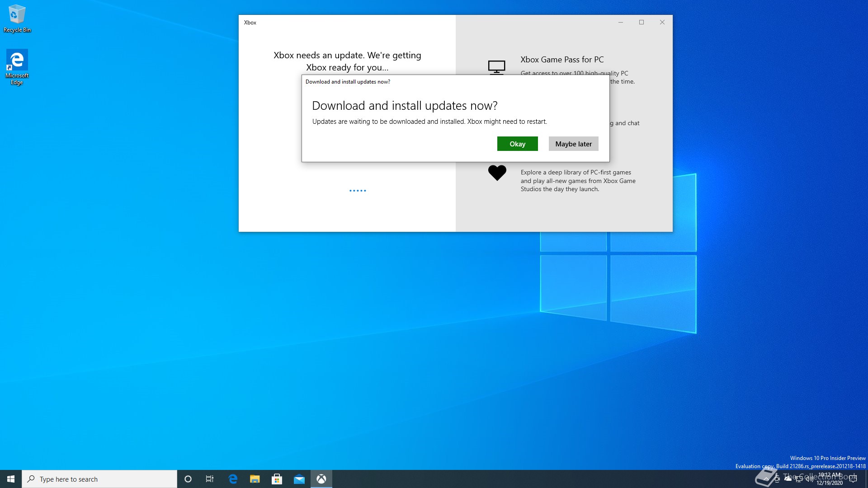The height and width of the screenshot is (488, 868).
Task: Launch the Microsoft Edge desktop shortcut
Action: 17,67
